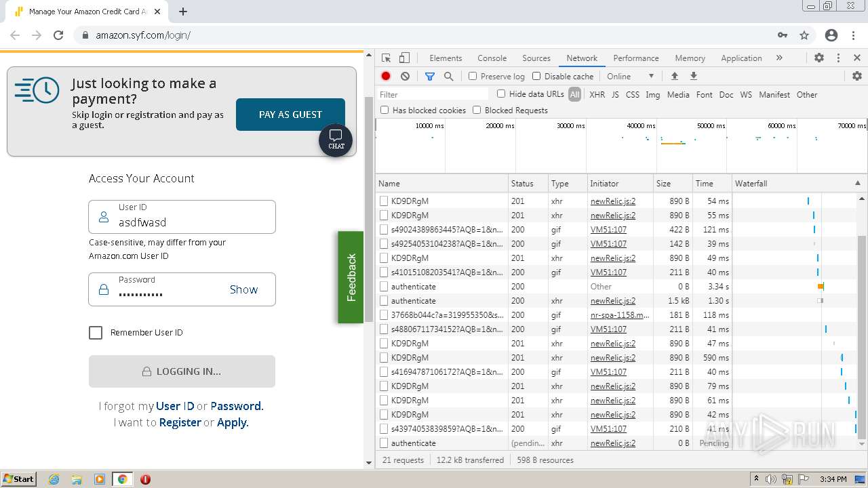Open DevTools main settings gear

[819, 58]
